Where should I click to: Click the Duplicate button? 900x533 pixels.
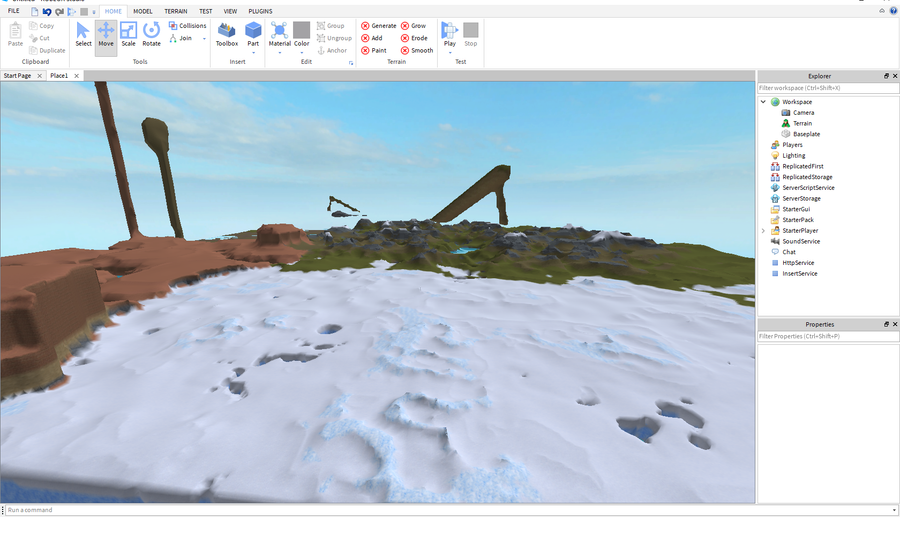click(47, 50)
